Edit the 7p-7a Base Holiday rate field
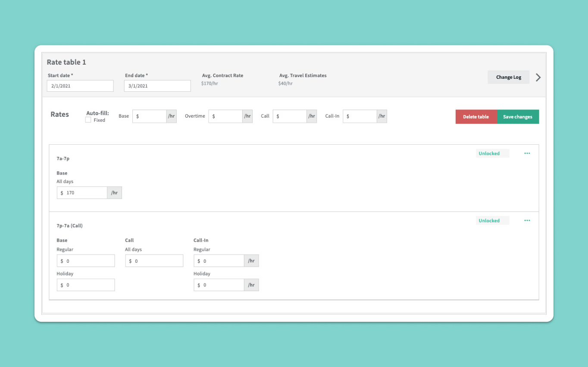 86,285
